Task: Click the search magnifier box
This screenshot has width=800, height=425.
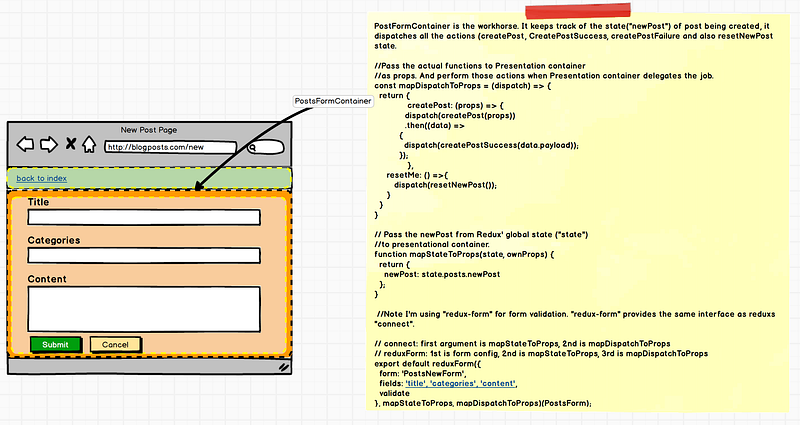Action: [x=265, y=147]
